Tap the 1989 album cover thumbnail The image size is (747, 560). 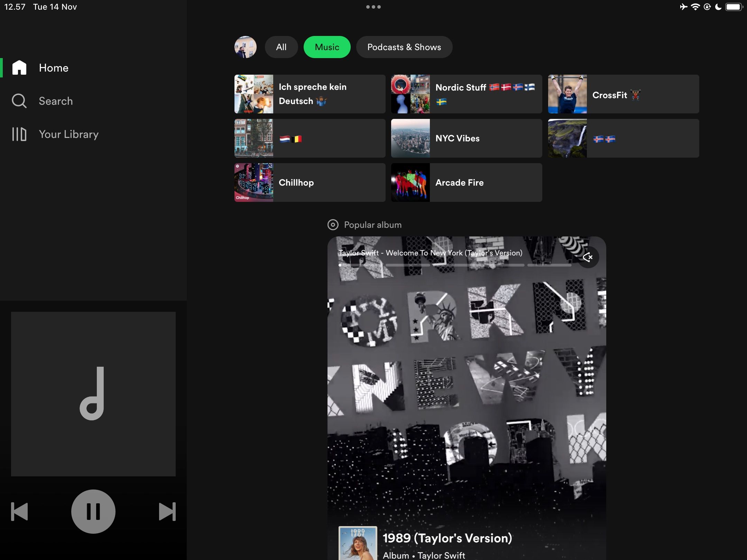tap(358, 543)
